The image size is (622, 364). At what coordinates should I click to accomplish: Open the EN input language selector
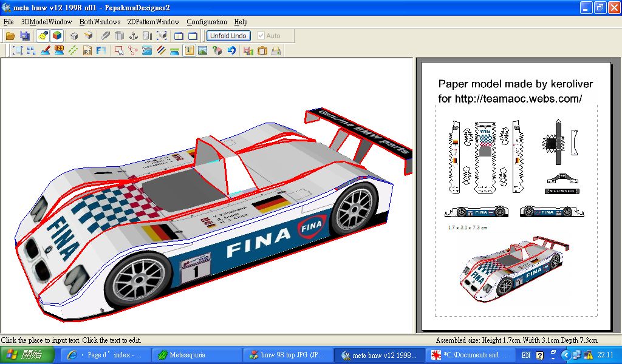pos(526,355)
